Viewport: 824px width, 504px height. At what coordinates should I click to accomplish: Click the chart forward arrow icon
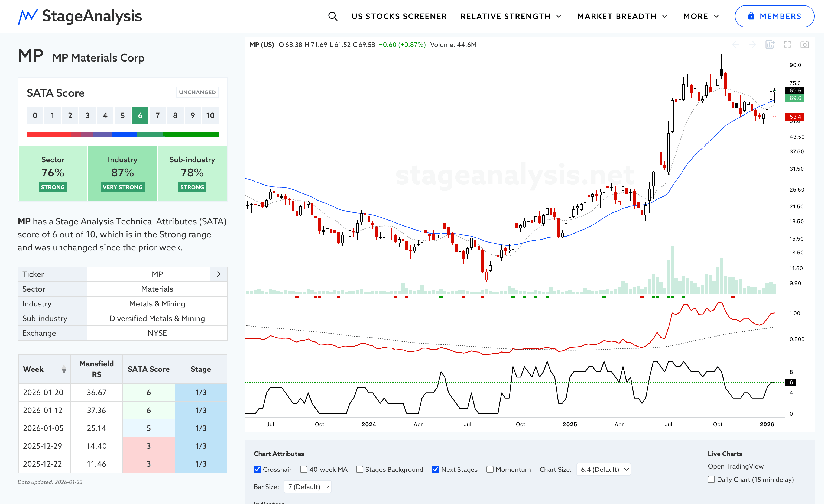[x=752, y=44]
